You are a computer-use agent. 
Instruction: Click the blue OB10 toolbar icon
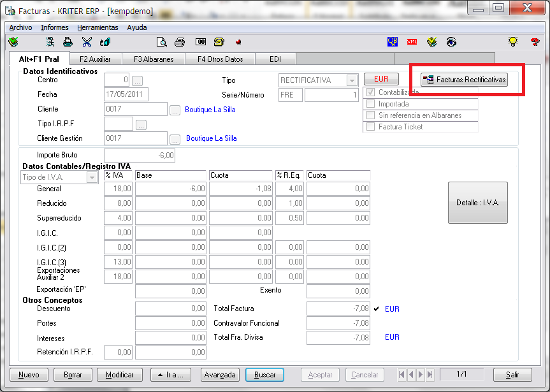pos(393,42)
